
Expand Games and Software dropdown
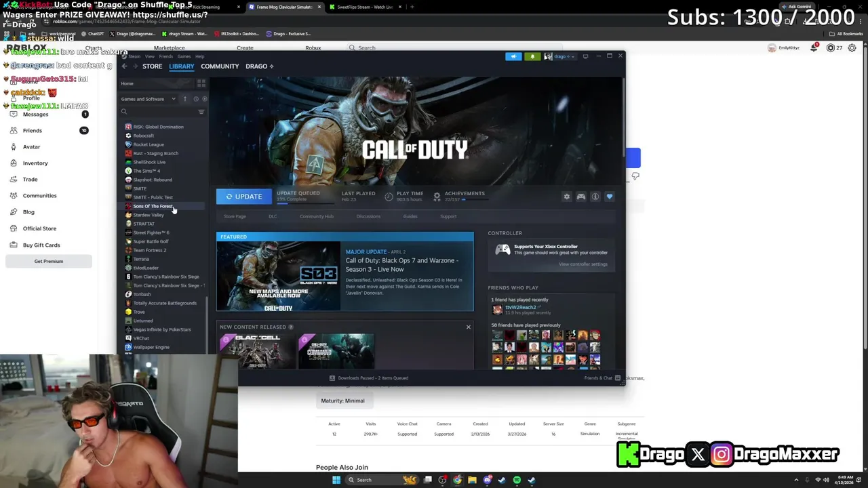tap(149, 99)
